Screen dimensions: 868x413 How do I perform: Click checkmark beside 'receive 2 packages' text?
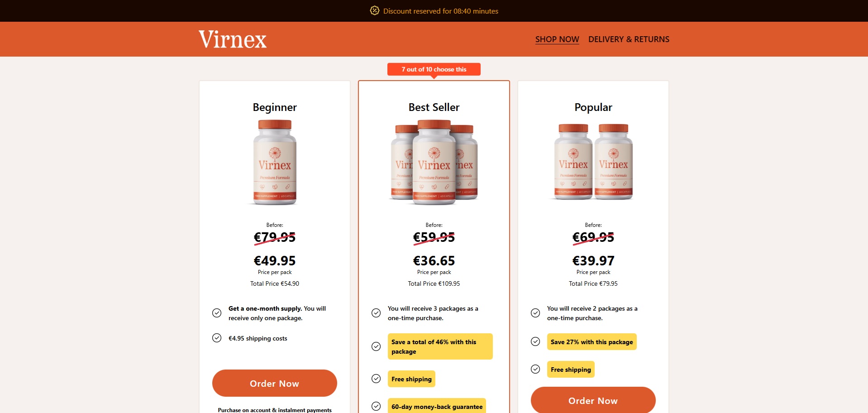pyautogui.click(x=535, y=313)
